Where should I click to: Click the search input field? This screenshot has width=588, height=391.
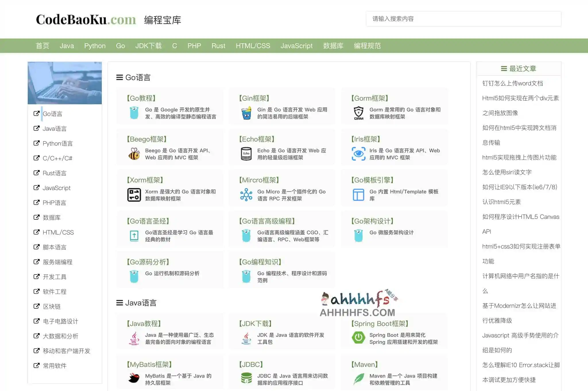click(x=463, y=19)
